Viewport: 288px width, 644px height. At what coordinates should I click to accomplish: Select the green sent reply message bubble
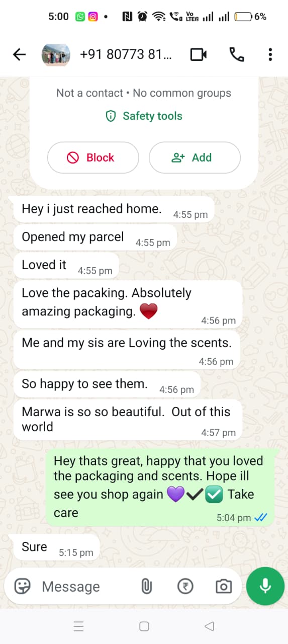(x=160, y=487)
